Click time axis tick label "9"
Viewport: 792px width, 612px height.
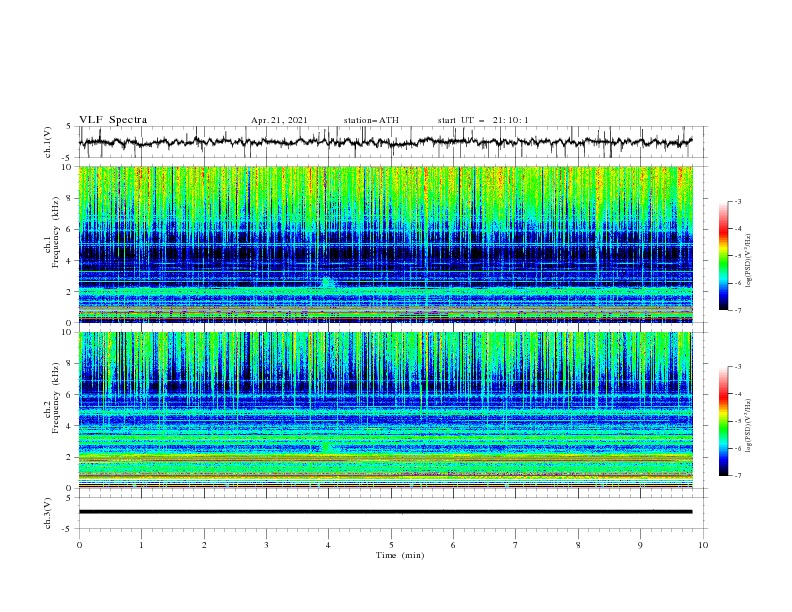point(640,545)
